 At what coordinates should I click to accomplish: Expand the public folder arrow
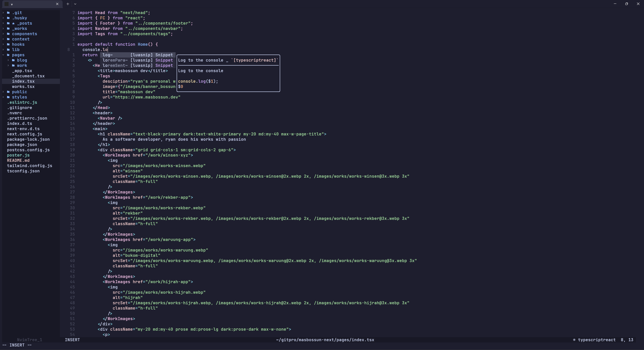(3, 92)
